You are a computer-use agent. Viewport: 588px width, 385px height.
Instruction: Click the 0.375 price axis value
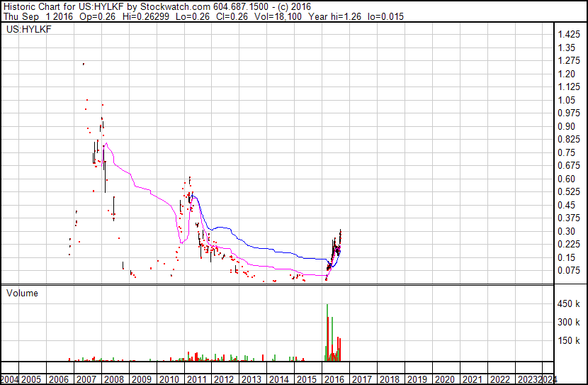(x=569, y=218)
